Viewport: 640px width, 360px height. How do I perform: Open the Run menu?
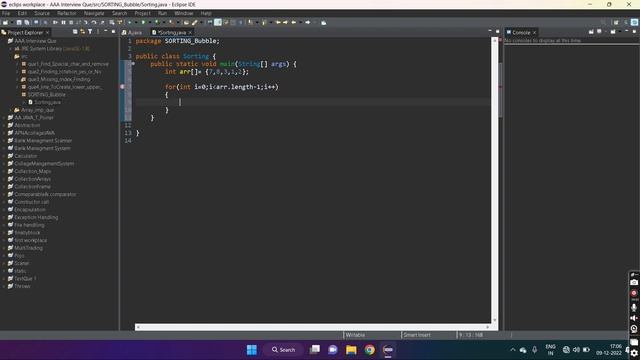pyautogui.click(x=162, y=13)
